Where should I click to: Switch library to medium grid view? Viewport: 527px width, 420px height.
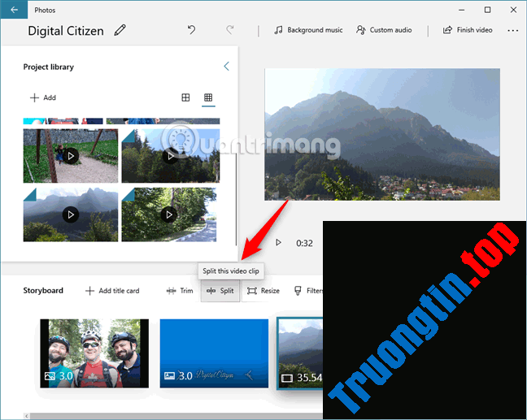click(185, 97)
